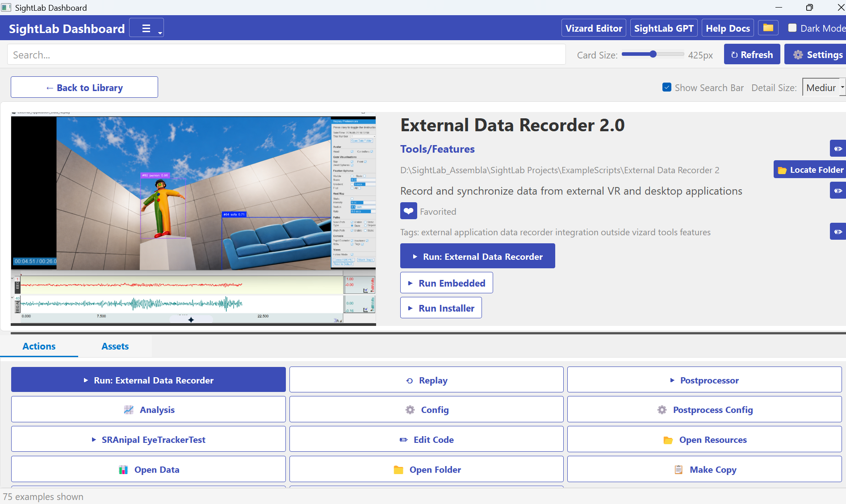Open Vizard Editor
The width and height of the screenshot is (846, 504).
coord(594,28)
